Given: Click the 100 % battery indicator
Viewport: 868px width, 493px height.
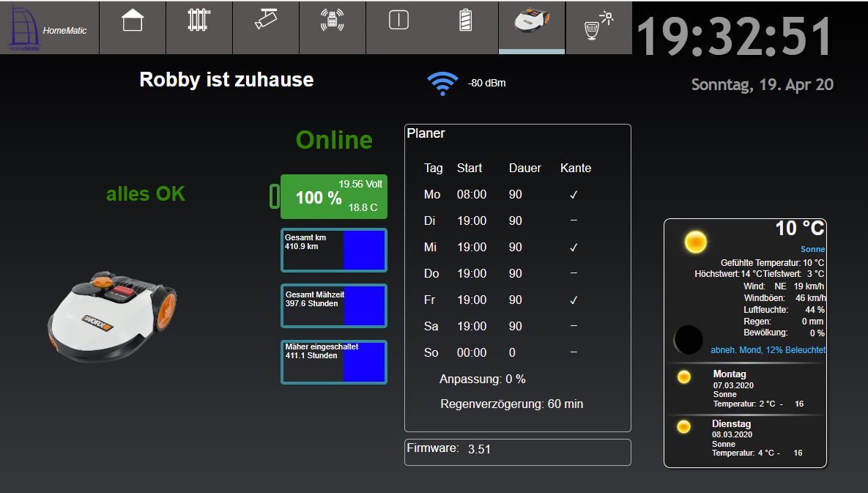Looking at the screenshot, I should (x=334, y=197).
